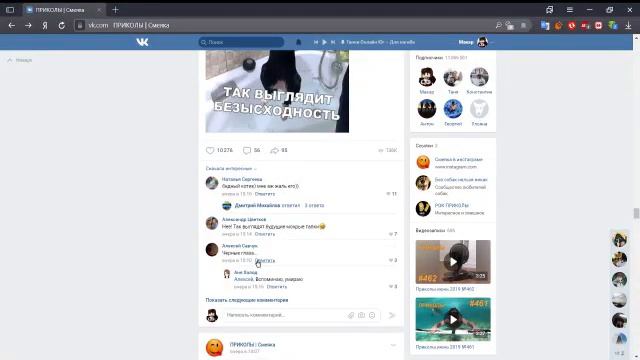Skip to next track in header player
The width and height of the screenshot is (640, 360).
(333, 42)
